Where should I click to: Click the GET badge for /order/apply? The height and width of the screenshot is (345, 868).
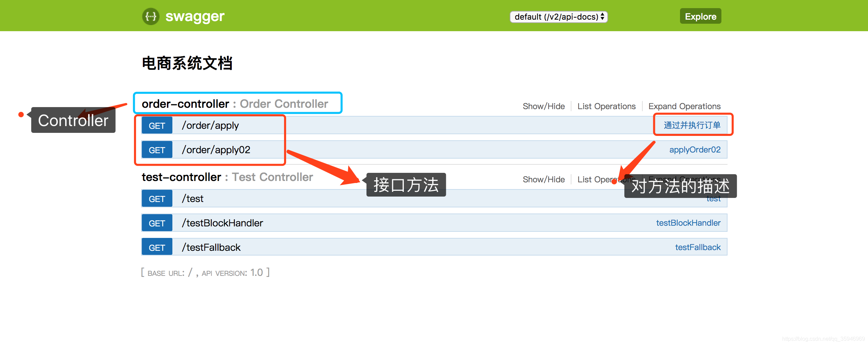tap(157, 125)
